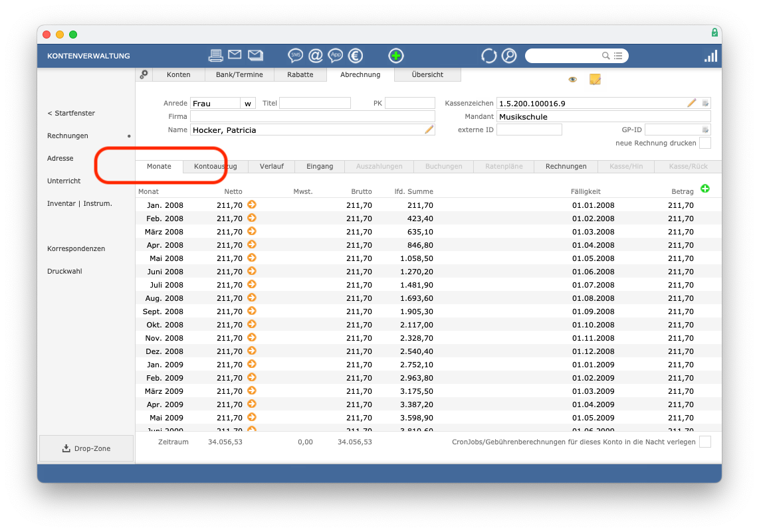Send an SMS via the SMS bubble icon
The height and width of the screenshot is (532, 759).
coord(295,56)
